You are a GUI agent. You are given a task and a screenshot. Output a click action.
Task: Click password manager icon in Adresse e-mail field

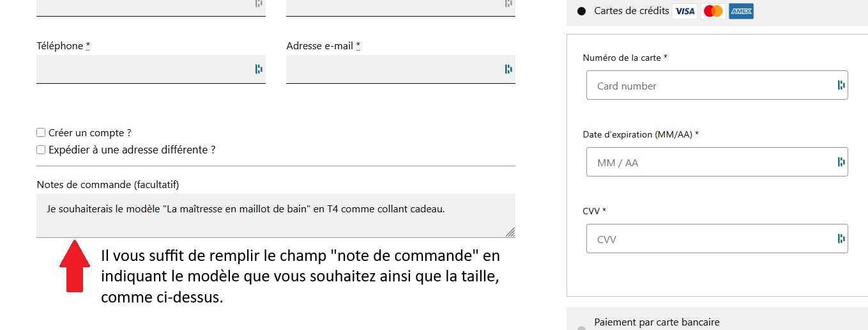[508, 69]
